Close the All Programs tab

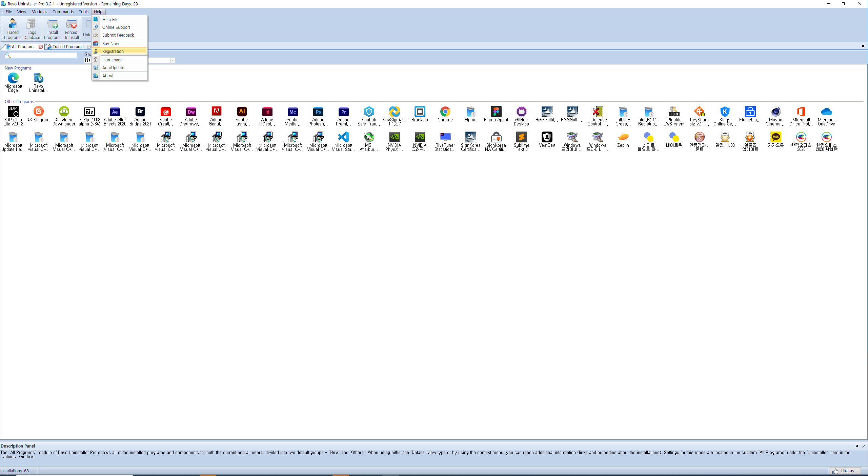(41, 47)
